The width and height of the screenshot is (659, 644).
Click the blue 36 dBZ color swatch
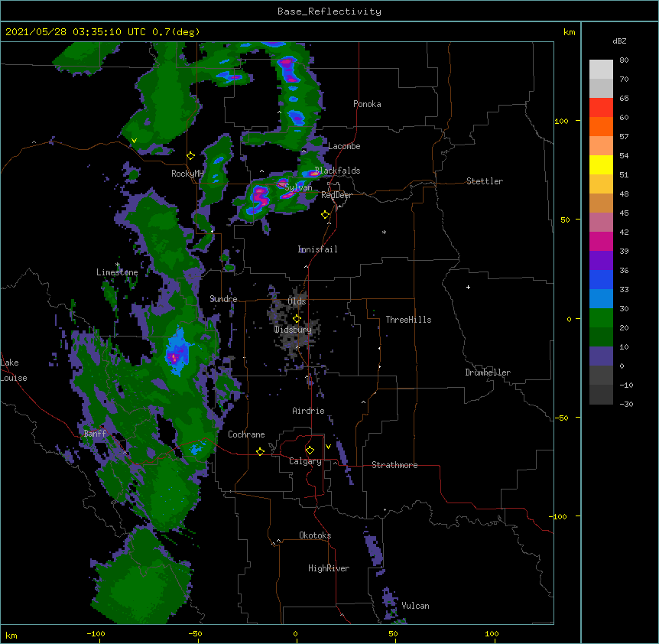point(601,279)
